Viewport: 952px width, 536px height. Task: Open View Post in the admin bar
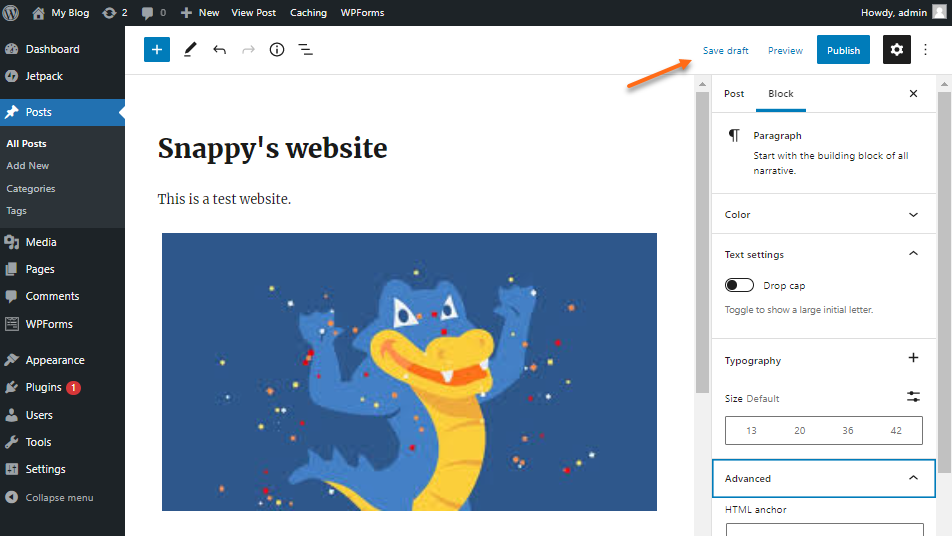(x=253, y=12)
